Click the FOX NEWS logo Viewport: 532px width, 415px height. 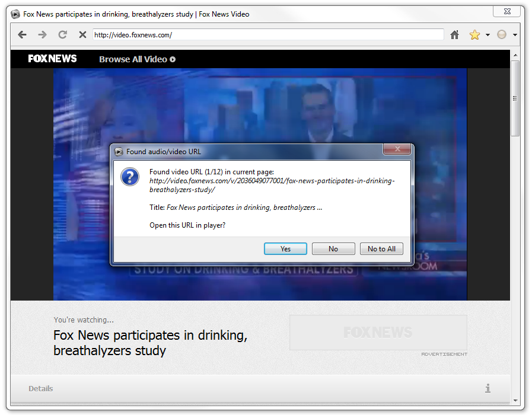point(52,59)
